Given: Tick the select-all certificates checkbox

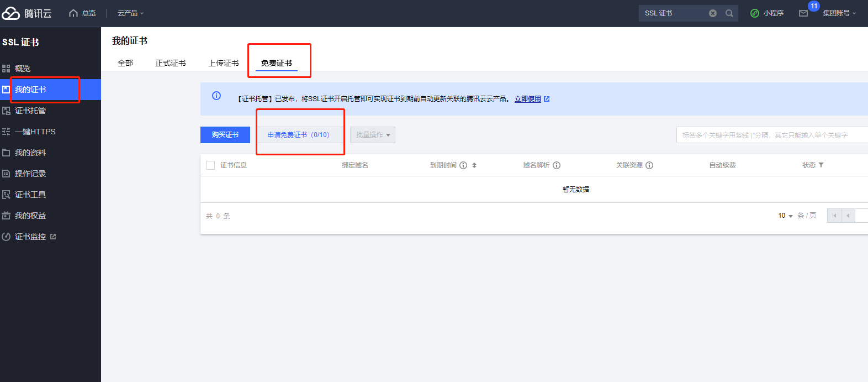Looking at the screenshot, I should [210, 165].
